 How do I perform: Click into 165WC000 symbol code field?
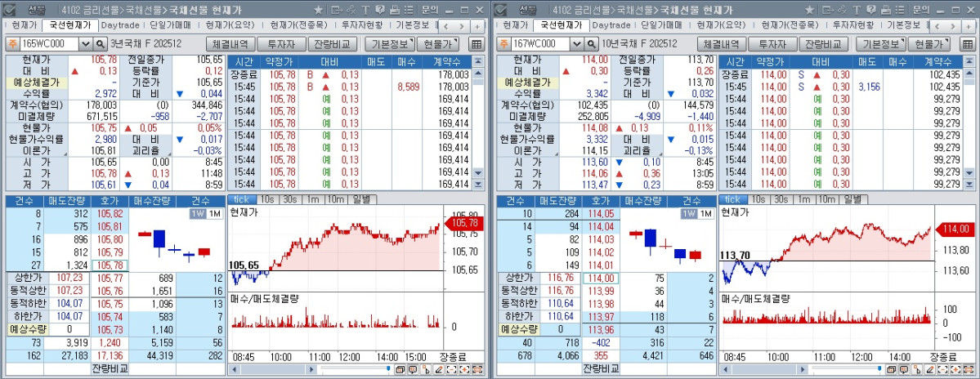click(x=49, y=44)
